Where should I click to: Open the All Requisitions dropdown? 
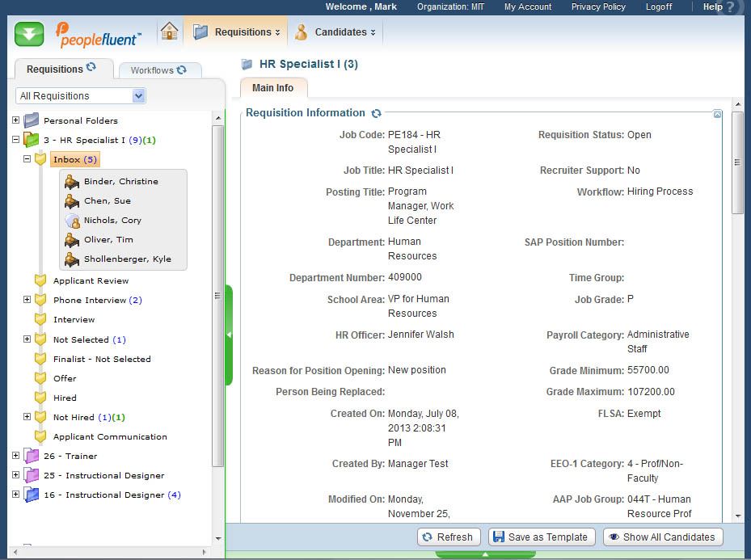point(138,96)
